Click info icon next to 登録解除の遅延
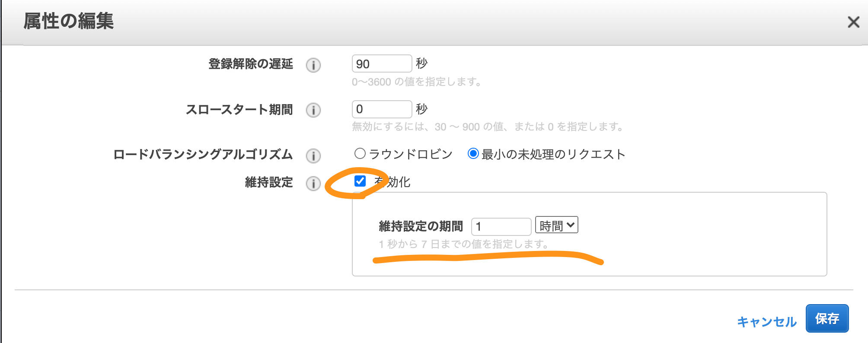 [313, 65]
